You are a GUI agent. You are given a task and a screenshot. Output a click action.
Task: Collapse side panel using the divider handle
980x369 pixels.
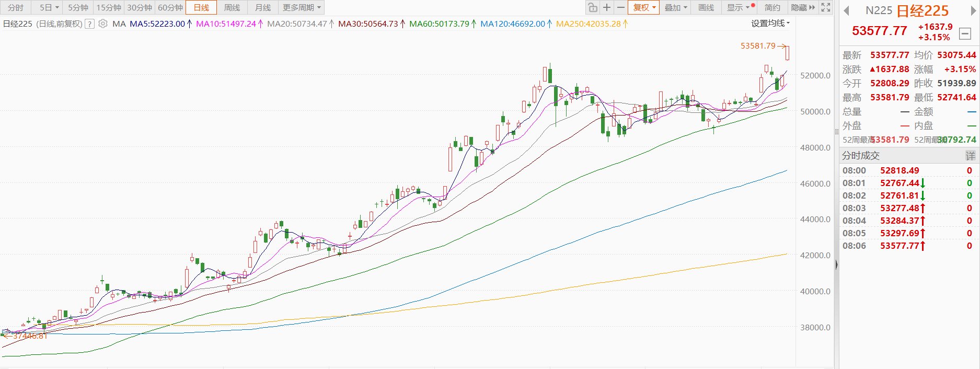(x=836, y=265)
